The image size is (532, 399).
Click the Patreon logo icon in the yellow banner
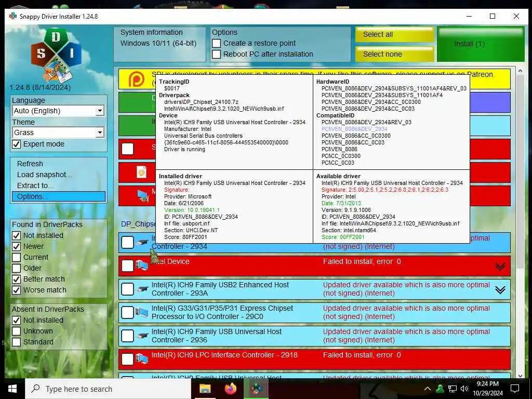(x=137, y=79)
